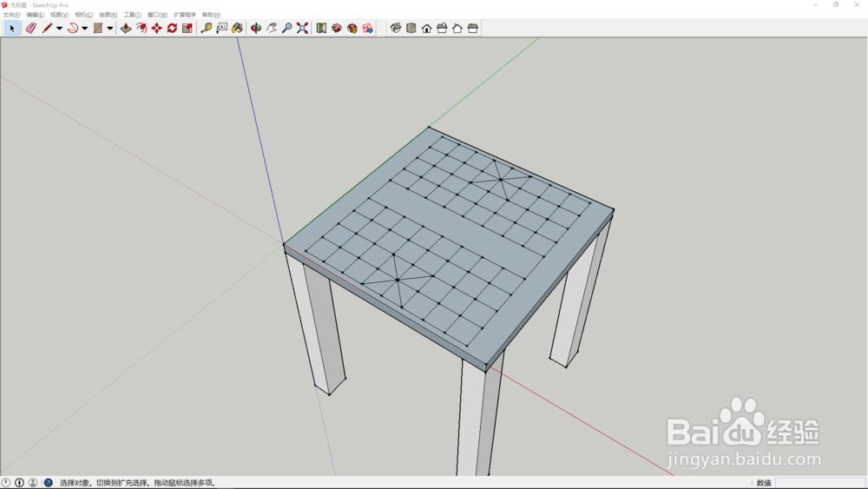Pick the Pan hand tool

[271, 29]
